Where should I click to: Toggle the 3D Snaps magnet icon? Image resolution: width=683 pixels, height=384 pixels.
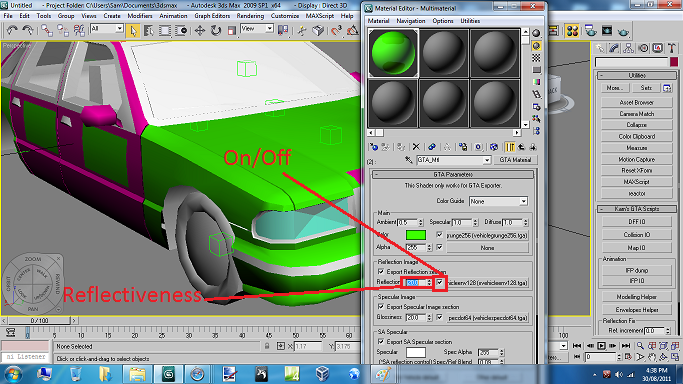tap(336, 30)
